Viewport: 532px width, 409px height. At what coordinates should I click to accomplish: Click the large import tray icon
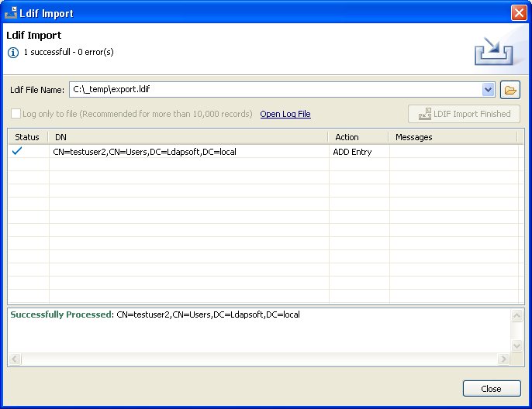tap(494, 50)
